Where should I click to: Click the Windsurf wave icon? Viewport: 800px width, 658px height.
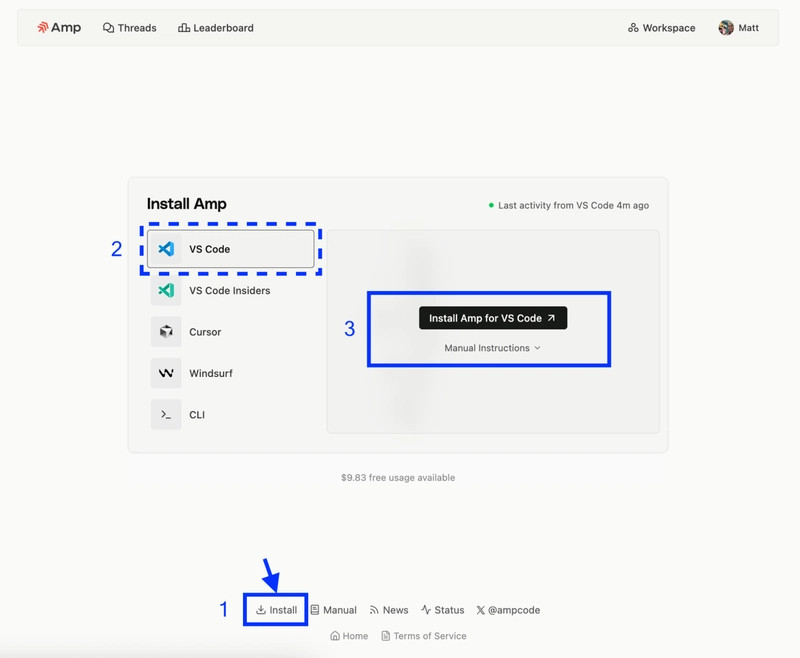point(166,373)
